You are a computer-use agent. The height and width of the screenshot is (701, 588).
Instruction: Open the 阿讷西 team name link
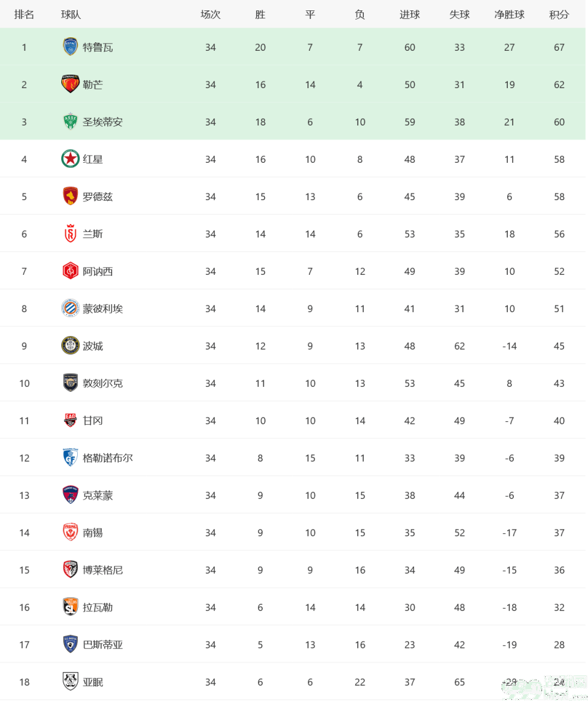pos(97,271)
